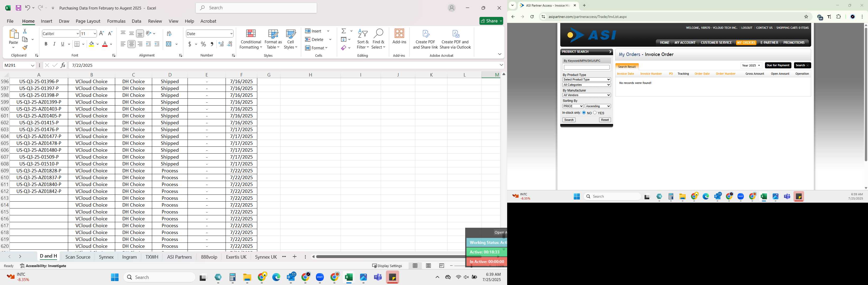The image size is (868, 285).
Task: Open the PRICE sorting dropdown
Action: click(x=573, y=106)
